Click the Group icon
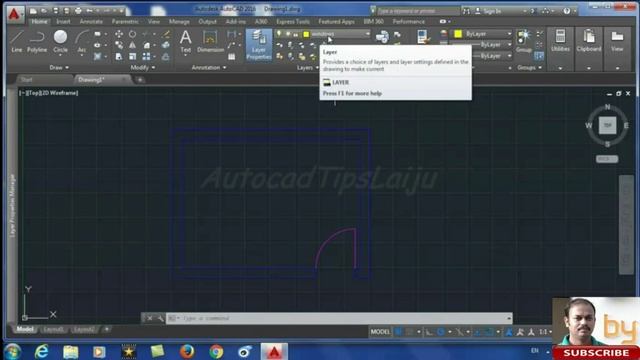The height and width of the screenshot is (360, 640). (524, 41)
